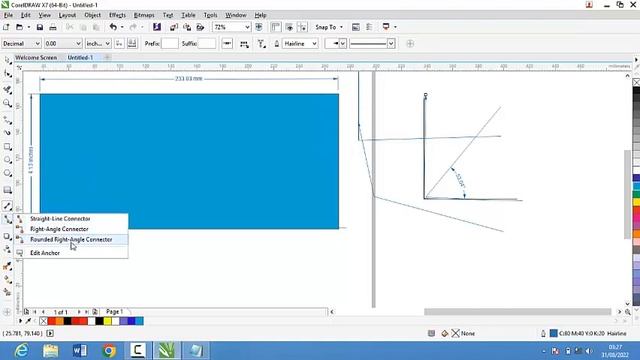This screenshot has width=640, height=360.
Task: Select the Color Eyedropper tool
Action: 7,266
